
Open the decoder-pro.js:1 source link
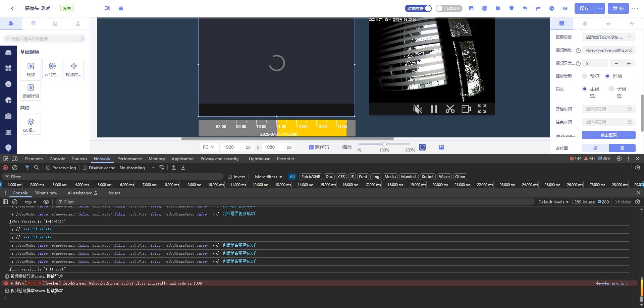click(x=612, y=283)
